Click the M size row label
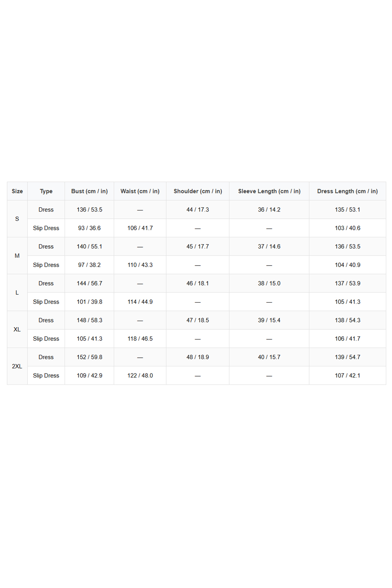 17,256
